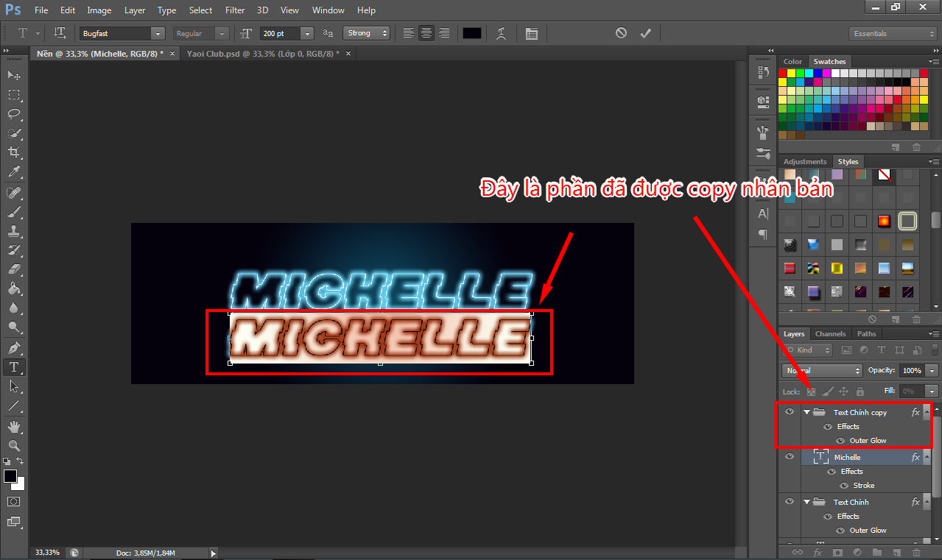Screen dimensions: 942x560
Task: Hide the Michelle text layer
Action: pos(790,457)
